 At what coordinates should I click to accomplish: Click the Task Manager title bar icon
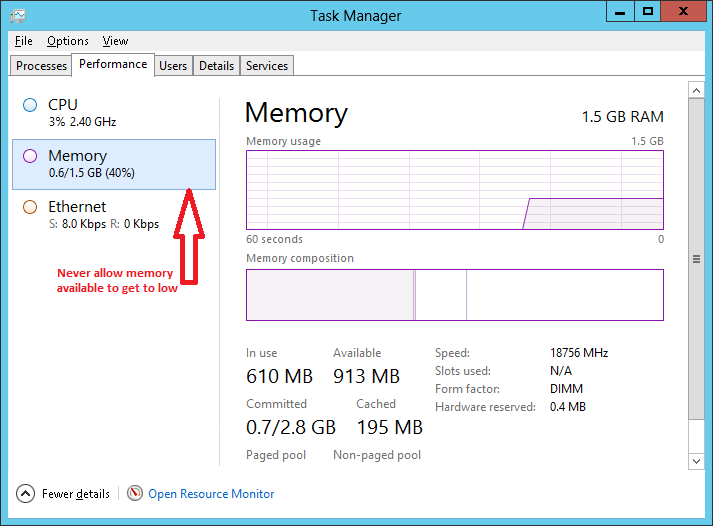click(x=17, y=15)
